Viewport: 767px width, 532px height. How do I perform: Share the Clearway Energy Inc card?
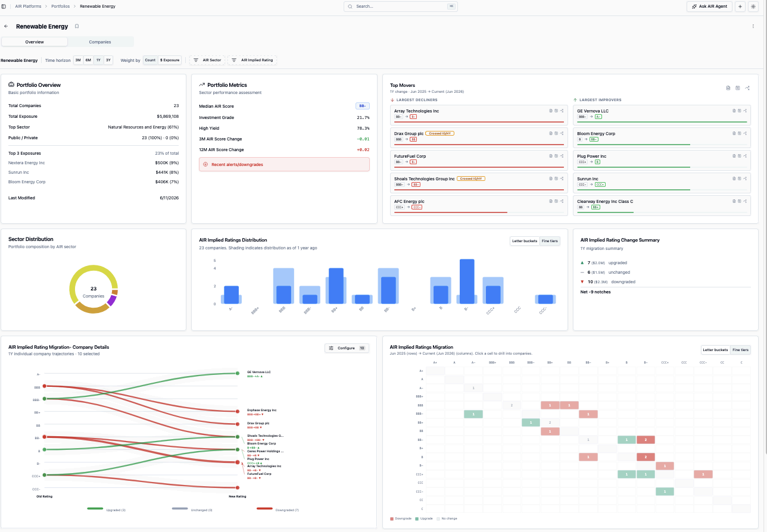tap(745, 201)
